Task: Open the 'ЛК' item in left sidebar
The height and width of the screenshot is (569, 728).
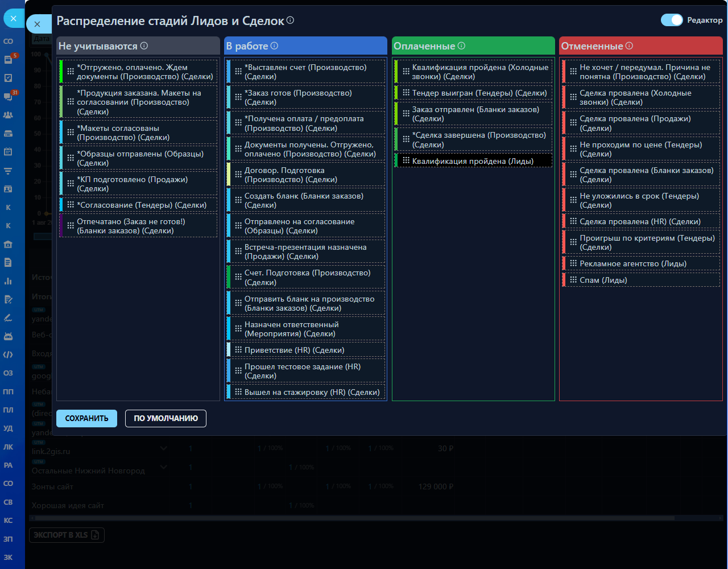Action: (x=8, y=447)
